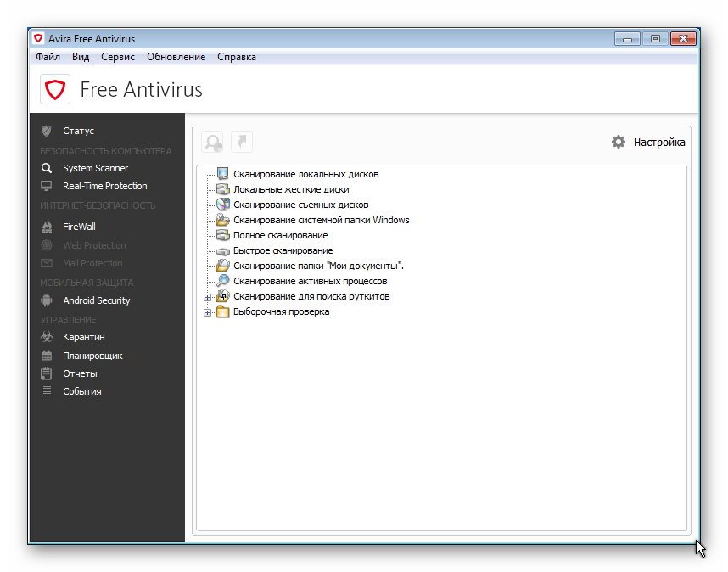Open the Справка menu
Viewport: 728px width, 572px height.
click(236, 57)
